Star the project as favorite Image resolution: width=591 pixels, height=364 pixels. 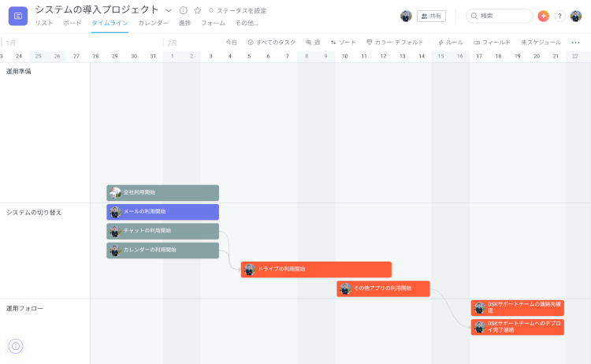pyautogui.click(x=197, y=10)
